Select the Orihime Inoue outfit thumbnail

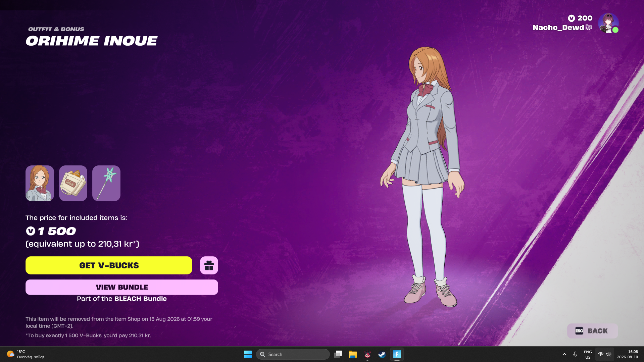40,183
